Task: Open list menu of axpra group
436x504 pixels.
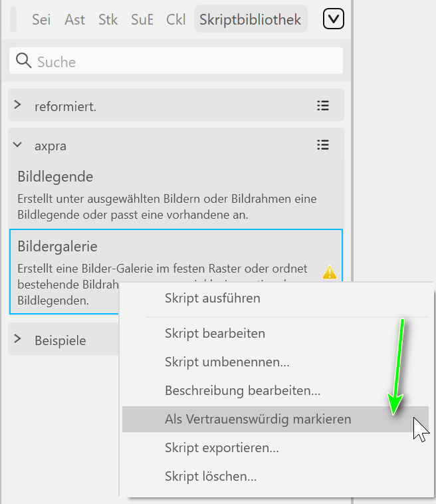Action: click(x=323, y=145)
